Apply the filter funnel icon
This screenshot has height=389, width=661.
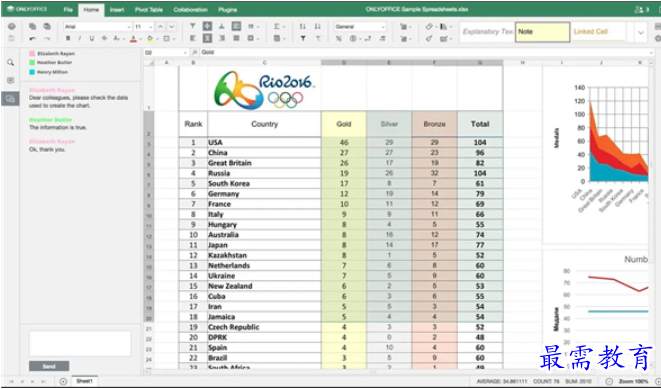pyautogui.click(x=303, y=38)
